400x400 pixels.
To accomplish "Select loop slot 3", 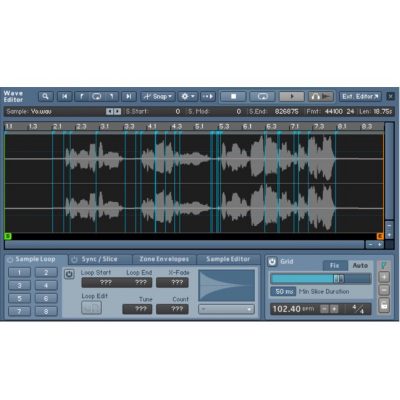I will pos(19,286).
